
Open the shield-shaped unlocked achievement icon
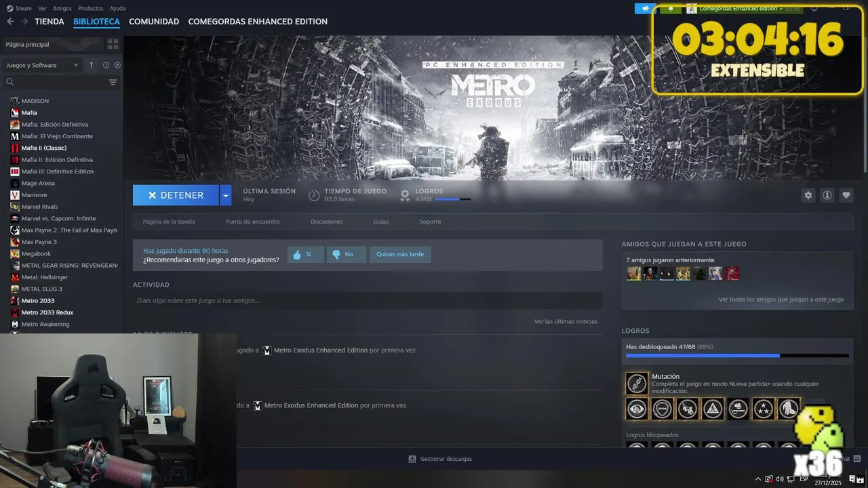[663, 409]
